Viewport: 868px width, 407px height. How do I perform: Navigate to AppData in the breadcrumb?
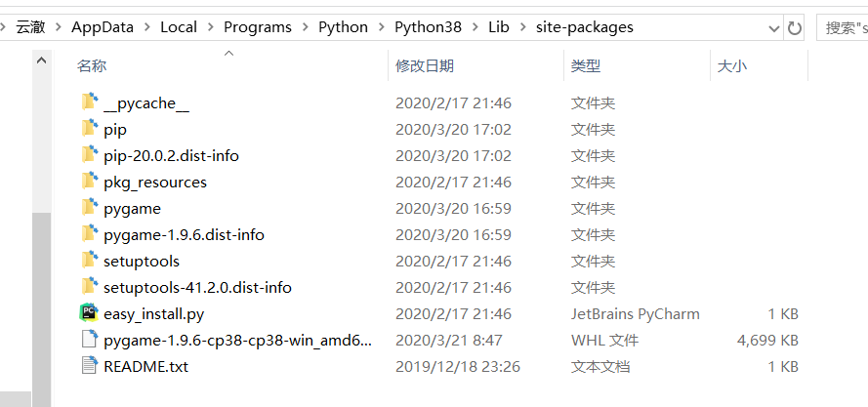coord(103,27)
